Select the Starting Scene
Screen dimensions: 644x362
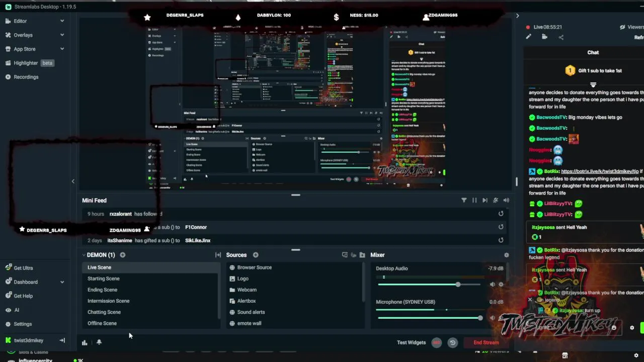pyautogui.click(x=151, y=279)
